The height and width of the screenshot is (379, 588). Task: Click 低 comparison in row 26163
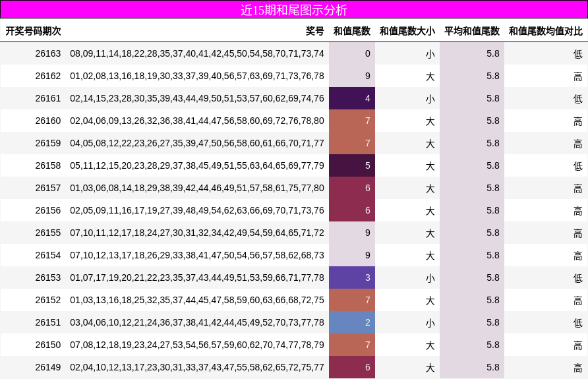[x=578, y=54]
